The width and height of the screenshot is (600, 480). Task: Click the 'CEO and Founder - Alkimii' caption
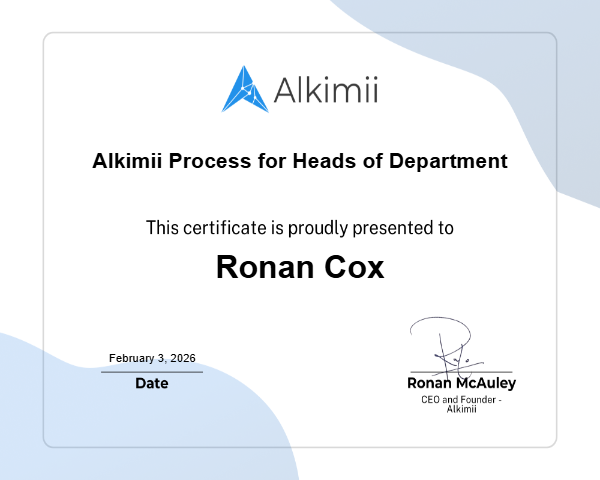461,404
